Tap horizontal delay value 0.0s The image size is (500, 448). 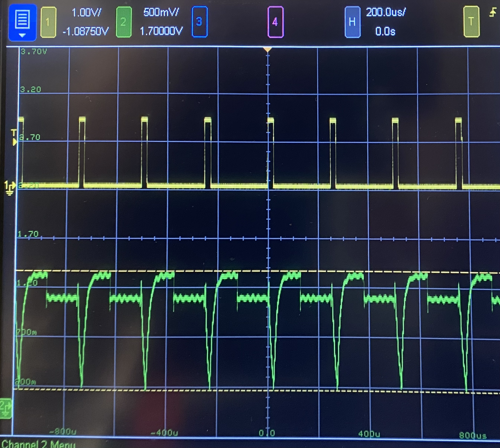coord(385,31)
